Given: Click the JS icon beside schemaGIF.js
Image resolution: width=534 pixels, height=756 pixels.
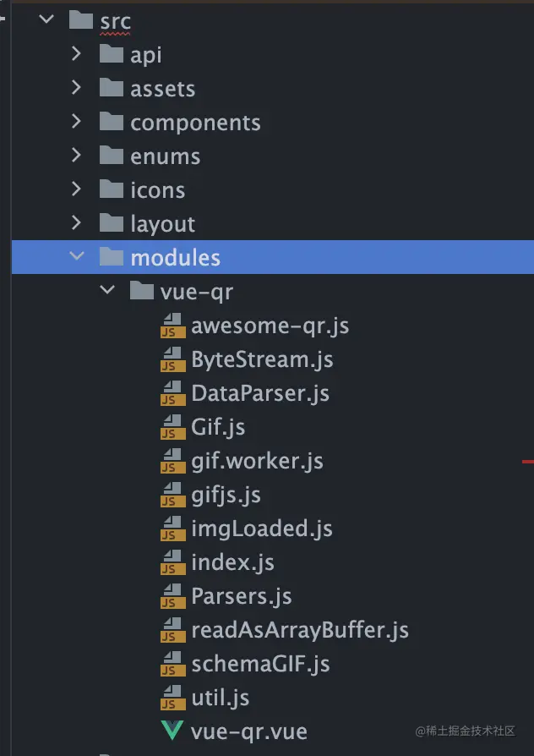Looking at the screenshot, I should (172, 665).
